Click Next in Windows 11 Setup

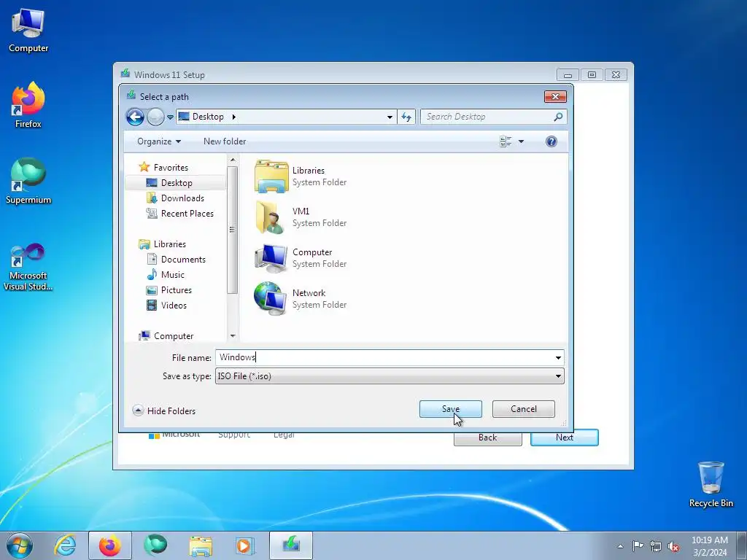point(565,437)
